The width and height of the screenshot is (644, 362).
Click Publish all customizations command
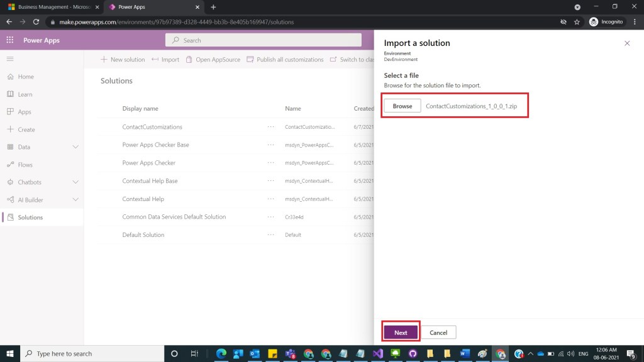[285, 60]
